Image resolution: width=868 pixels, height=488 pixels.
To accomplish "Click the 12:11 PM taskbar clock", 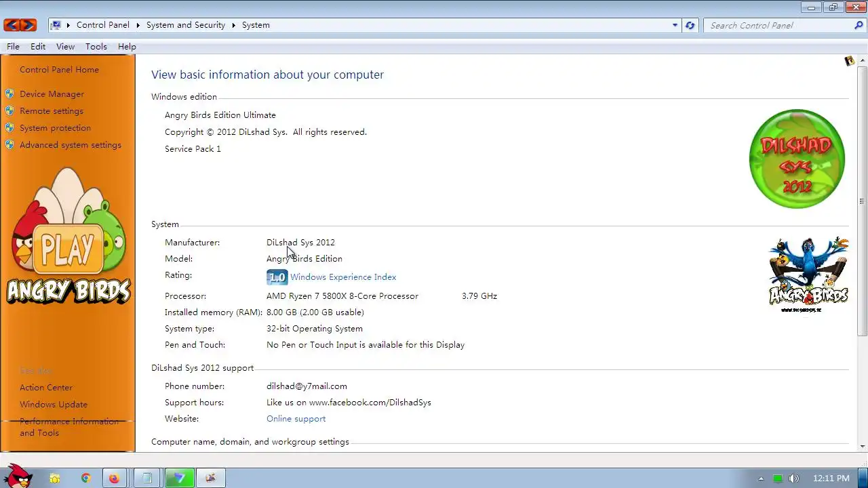I will click(831, 479).
